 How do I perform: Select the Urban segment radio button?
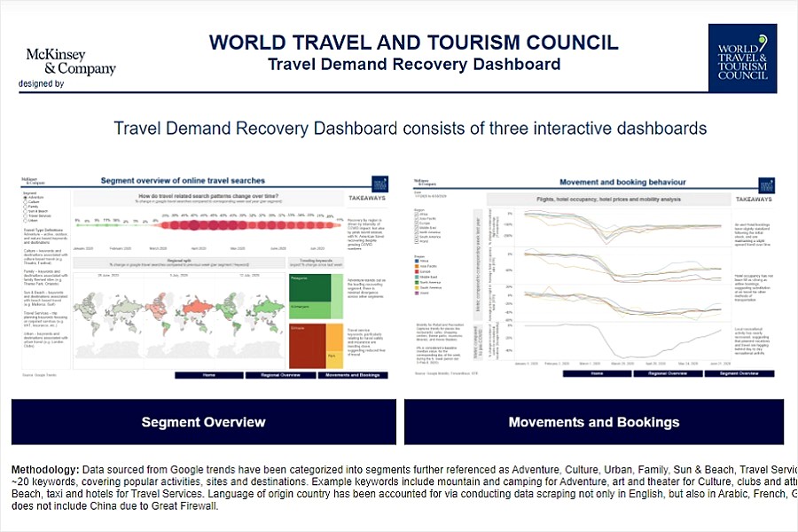coord(26,221)
